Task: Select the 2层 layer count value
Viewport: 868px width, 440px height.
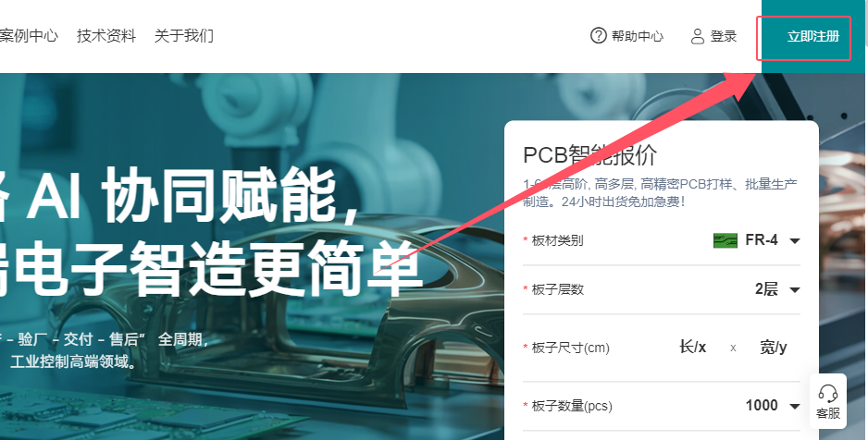Action: [767, 289]
